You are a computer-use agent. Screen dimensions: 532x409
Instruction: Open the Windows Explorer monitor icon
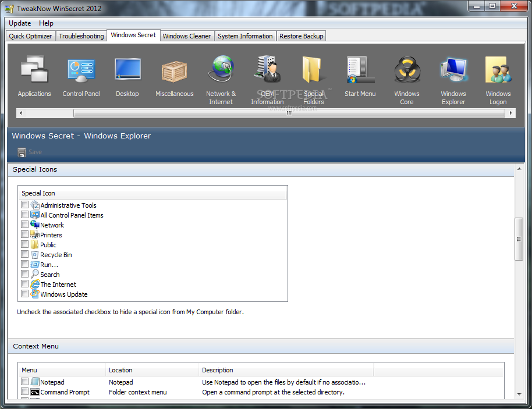click(453, 69)
